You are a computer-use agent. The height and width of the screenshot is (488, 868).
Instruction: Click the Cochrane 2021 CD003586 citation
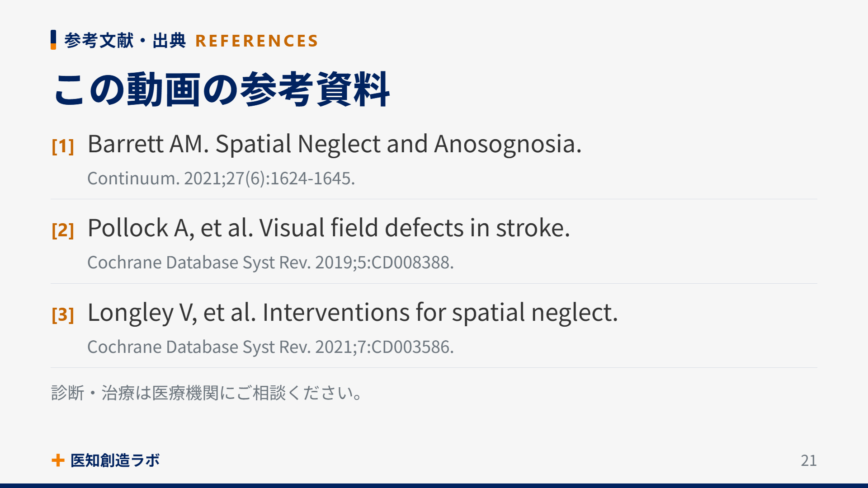[270, 347]
